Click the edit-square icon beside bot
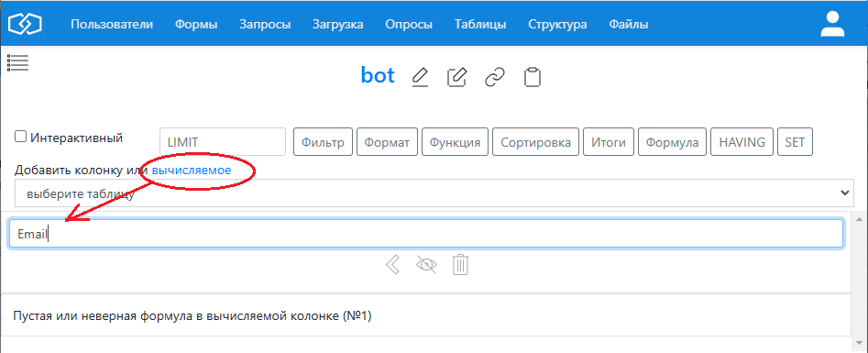The width and height of the screenshot is (868, 353). tap(456, 76)
